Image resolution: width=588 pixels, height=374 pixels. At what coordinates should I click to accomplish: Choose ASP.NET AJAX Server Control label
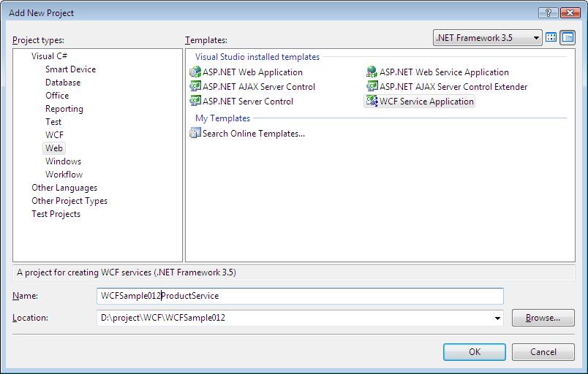(x=259, y=86)
